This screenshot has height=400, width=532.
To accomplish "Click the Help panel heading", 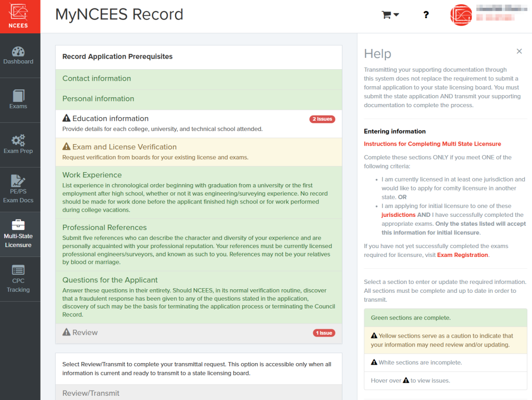I will pos(378,54).
